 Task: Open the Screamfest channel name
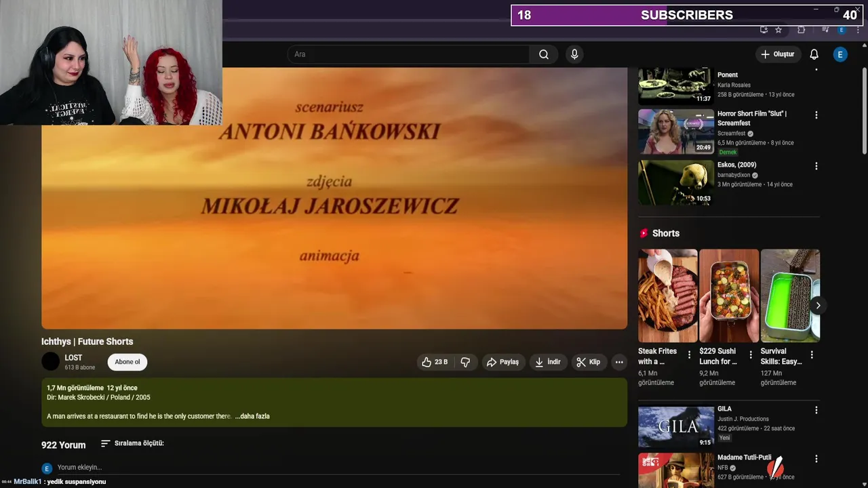point(731,134)
